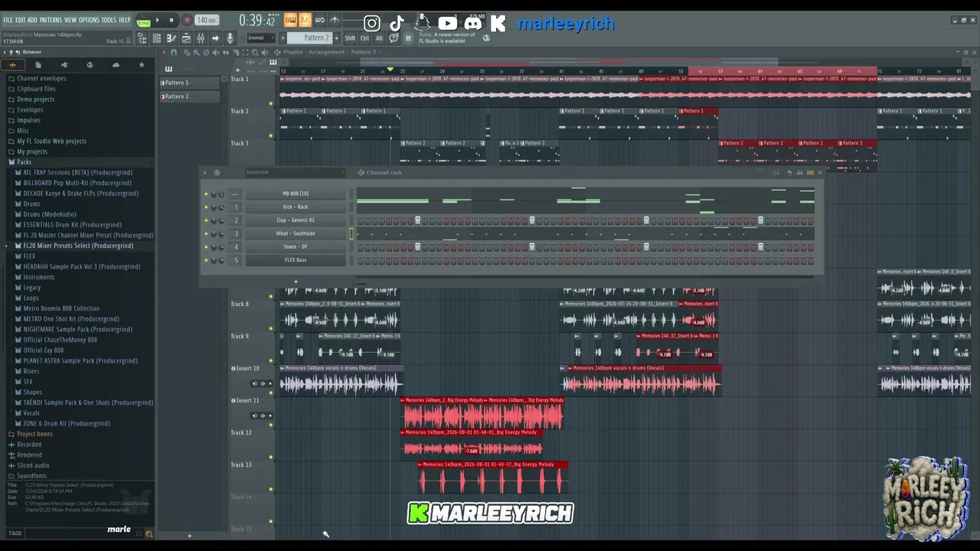980x551 pixels.
Task: Open the mixer using the faders icon
Action: (x=201, y=38)
